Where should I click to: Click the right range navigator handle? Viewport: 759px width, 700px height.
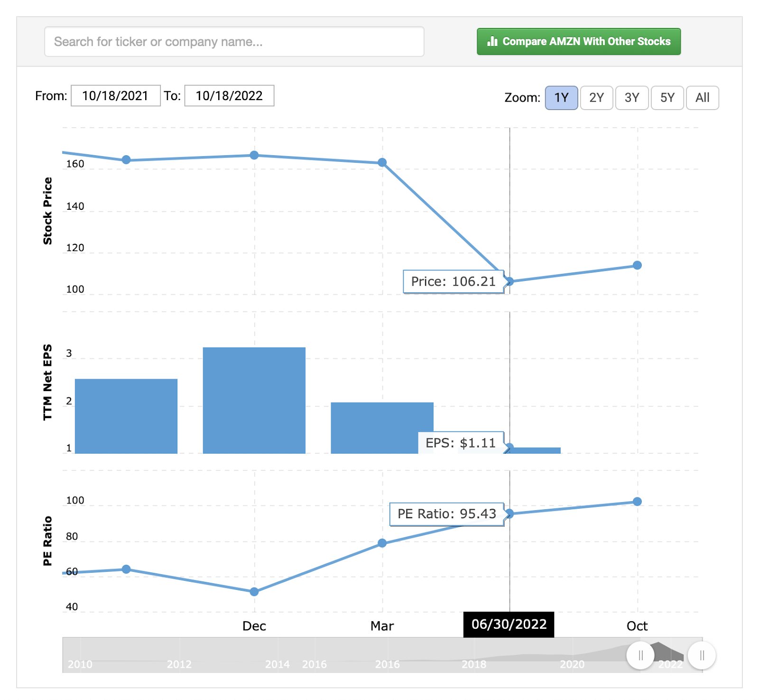(x=702, y=655)
